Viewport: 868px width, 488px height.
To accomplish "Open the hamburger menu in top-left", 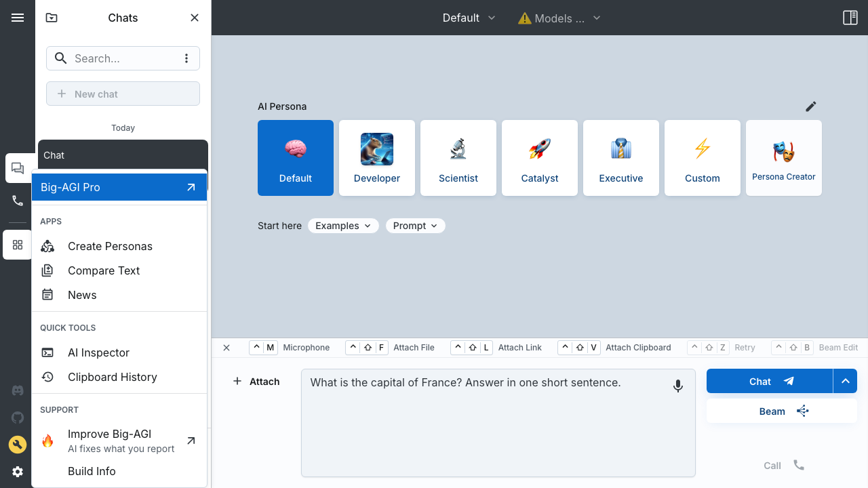I will point(18,18).
